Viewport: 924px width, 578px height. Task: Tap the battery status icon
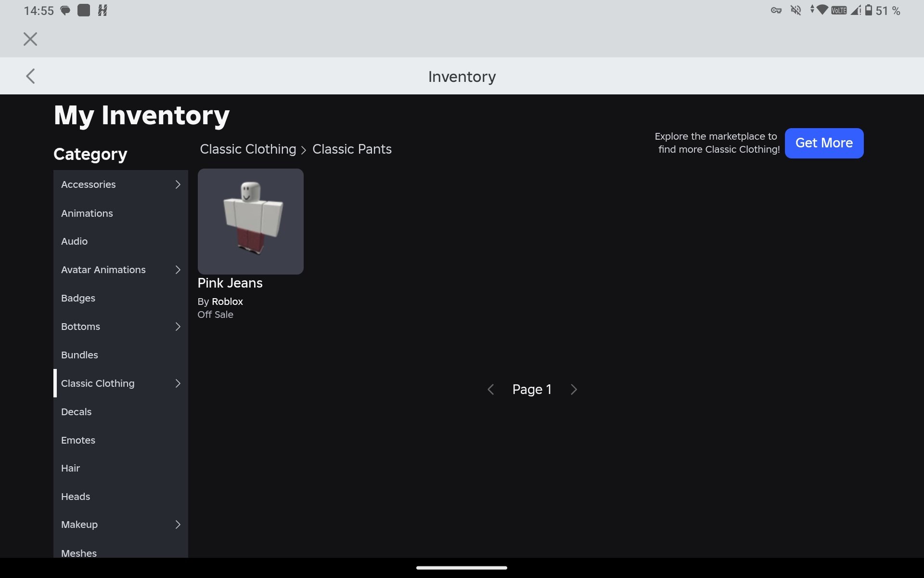click(x=869, y=10)
